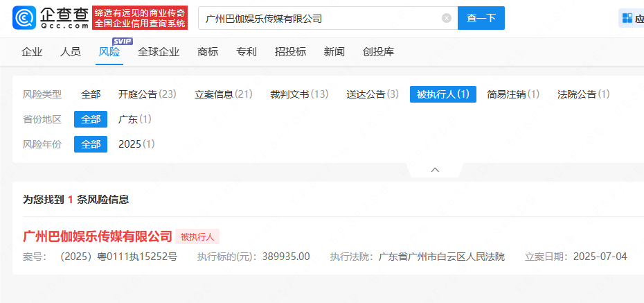Open the 商标 tab

pos(208,52)
